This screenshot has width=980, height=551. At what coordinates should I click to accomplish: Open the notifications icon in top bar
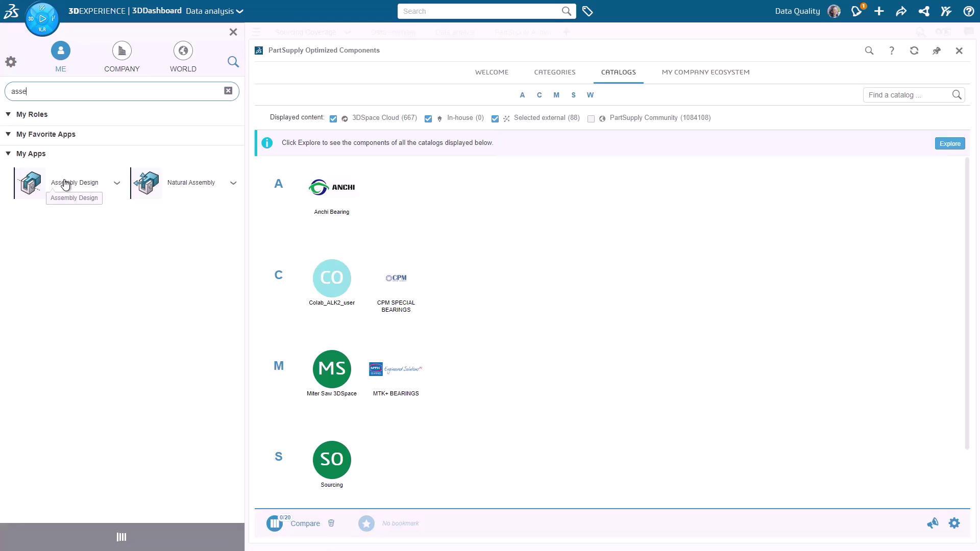856,11
